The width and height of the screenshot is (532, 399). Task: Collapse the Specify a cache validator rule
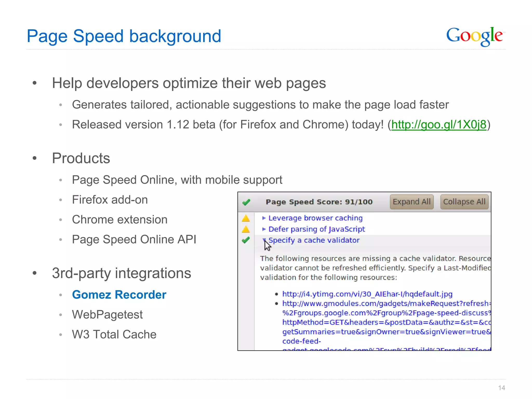pyautogui.click(x=264, y=240)
